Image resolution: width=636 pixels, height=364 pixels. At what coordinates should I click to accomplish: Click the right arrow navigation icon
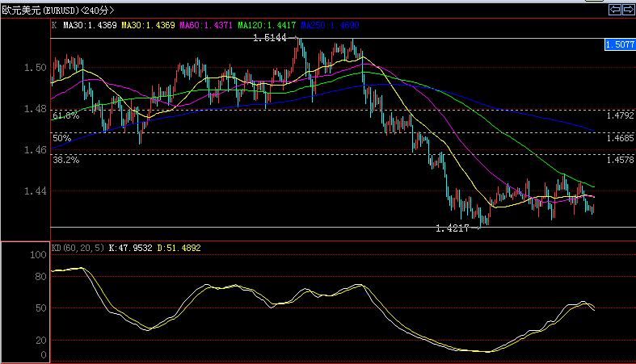coord(628,10)
